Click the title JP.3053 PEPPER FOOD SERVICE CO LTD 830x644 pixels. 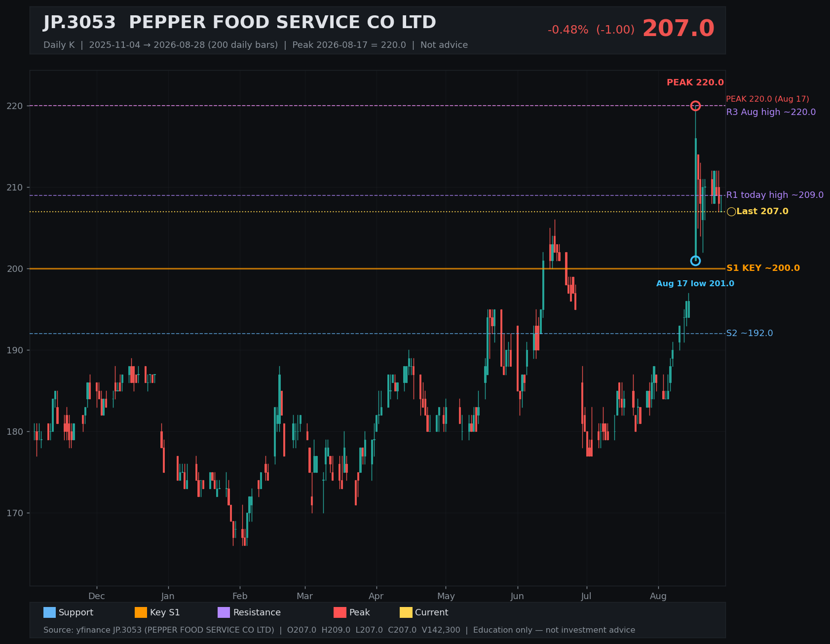pyautogui.click(x=240, y=23)
